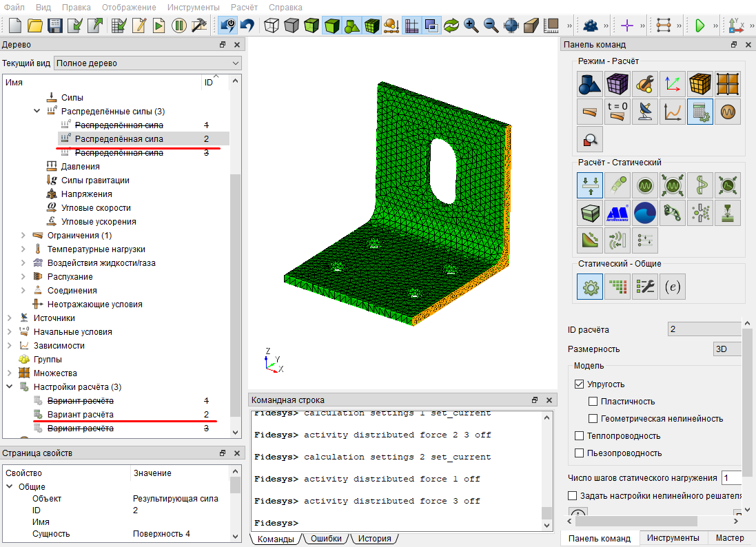This screenshot has width=756, height=547.
Task: Select the Mesh mode purple cube icon
Action: pyautogui.click(x=617, y=84)
